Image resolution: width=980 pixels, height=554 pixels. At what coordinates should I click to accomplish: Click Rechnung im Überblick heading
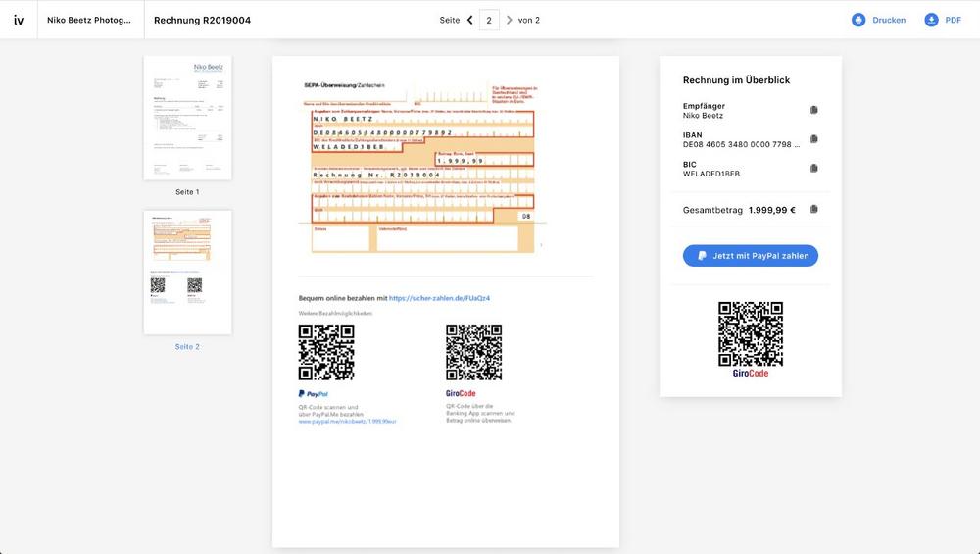[x=736, y=80]
